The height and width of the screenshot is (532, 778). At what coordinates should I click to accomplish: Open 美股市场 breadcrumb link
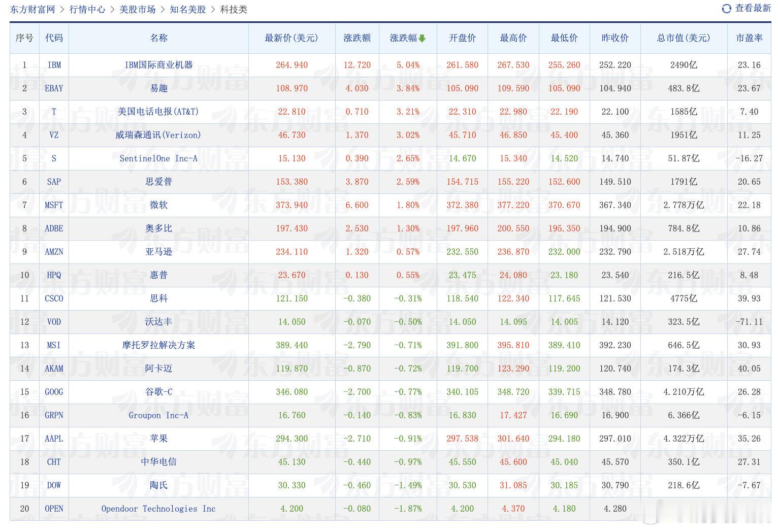click(x=138, y=9)
